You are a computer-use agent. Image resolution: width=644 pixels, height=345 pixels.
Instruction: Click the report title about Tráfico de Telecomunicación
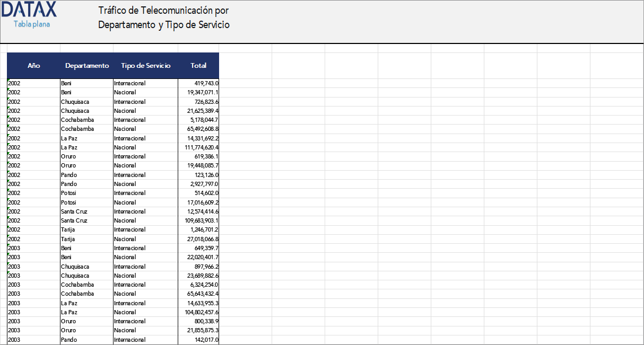tap(163, 17)
